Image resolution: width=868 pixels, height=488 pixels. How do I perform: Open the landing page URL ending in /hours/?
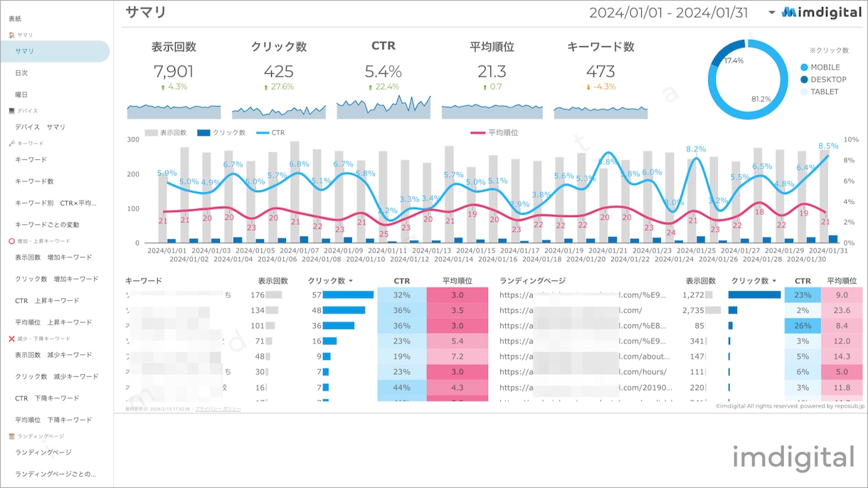click(584, 372)
